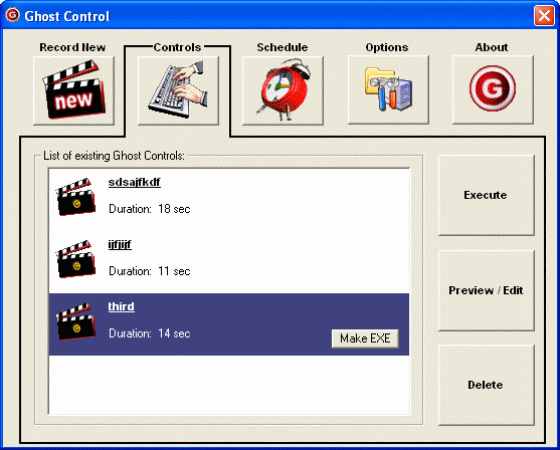Execute the selected Ghost Control
Viewport: 560px width, 450px height.
click(x=486, y=195)
